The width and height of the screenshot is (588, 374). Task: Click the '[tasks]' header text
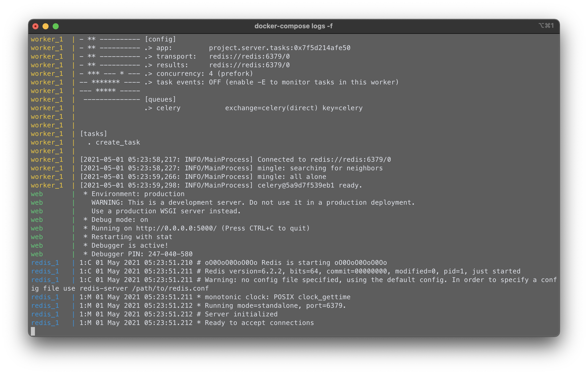click(94, 134)
